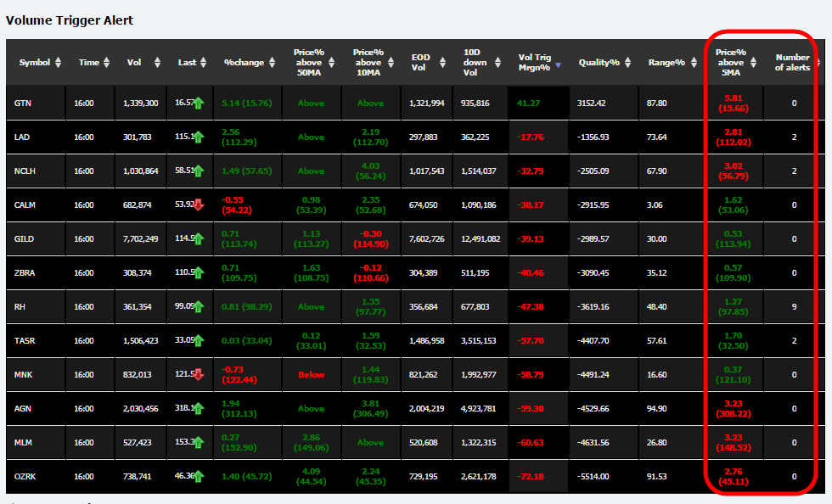Click %change value -0.55 (54.22)
The width and height of the screenshot is (832, 504).
point(237,204)
